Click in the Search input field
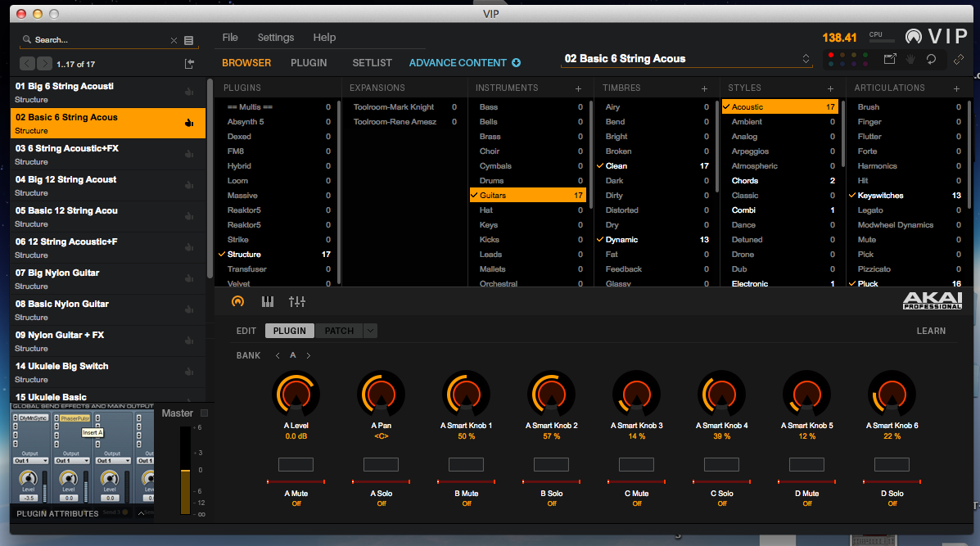Screen dimensions: 980x546 100,40
